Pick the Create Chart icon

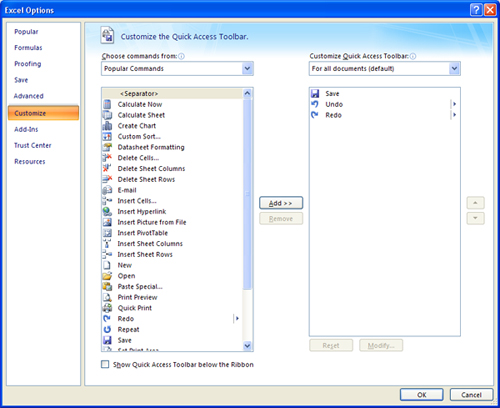107,126
